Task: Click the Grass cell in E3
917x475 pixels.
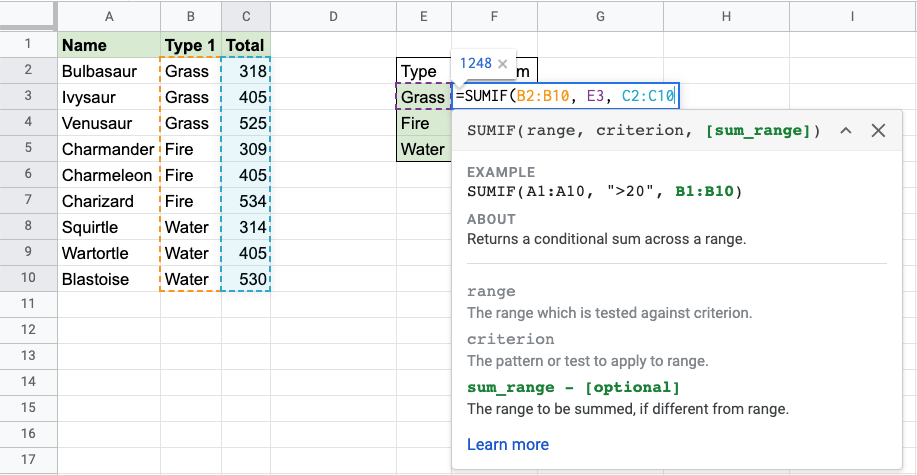Action: (x=423, y=97)
